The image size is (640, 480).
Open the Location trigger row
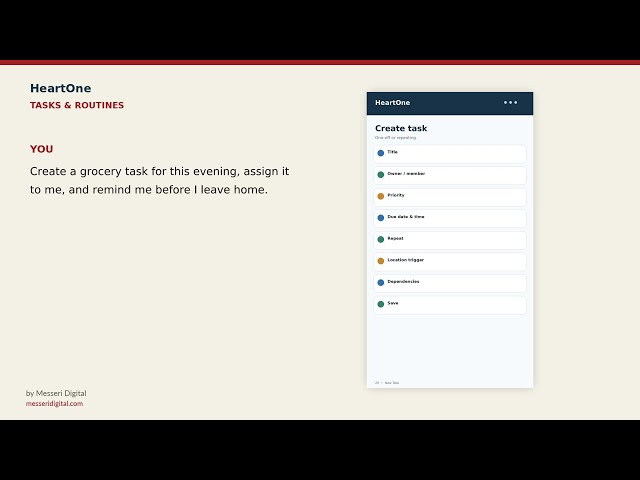tap(450, 262)
